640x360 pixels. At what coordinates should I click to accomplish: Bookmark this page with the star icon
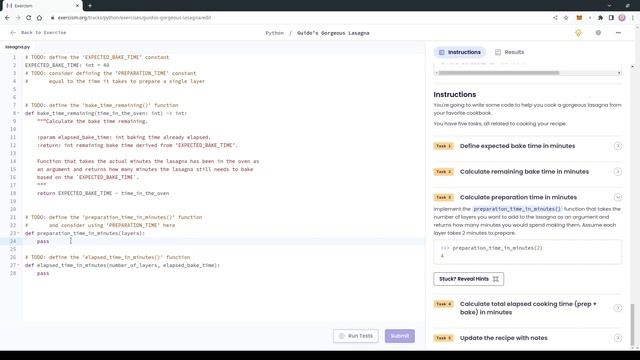tap(566, 18)
